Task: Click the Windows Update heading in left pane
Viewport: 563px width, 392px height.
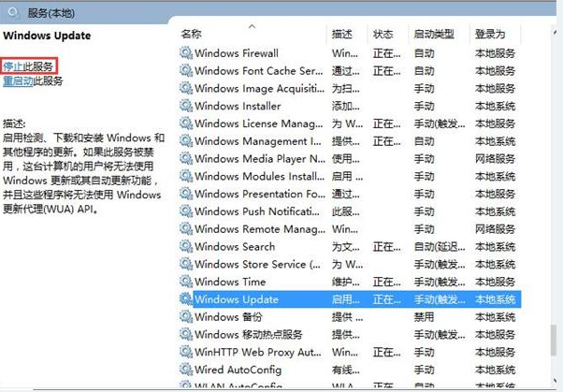Action: [x=47, y=36]
